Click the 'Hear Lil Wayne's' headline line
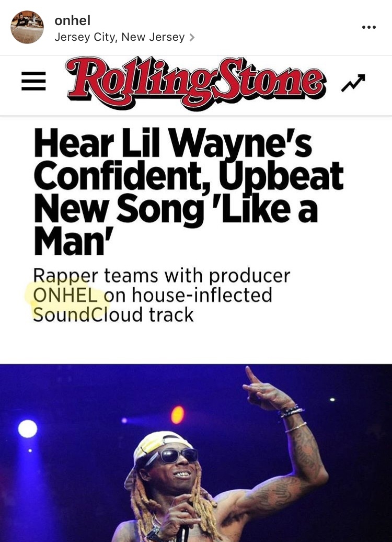This screenshot has width=392, height=542. (172, 143)
